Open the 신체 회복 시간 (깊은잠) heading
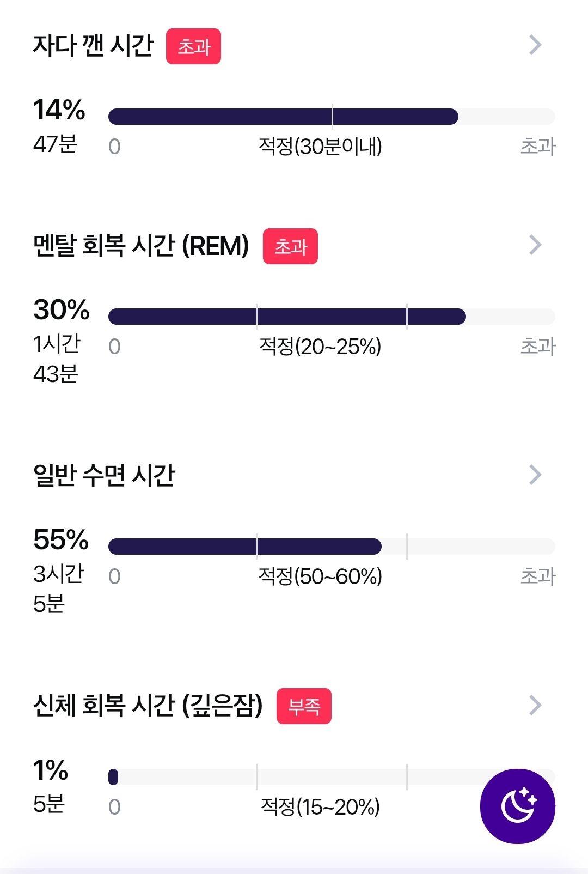The width and height of the screenshot is (588, 874). (148, 705)
